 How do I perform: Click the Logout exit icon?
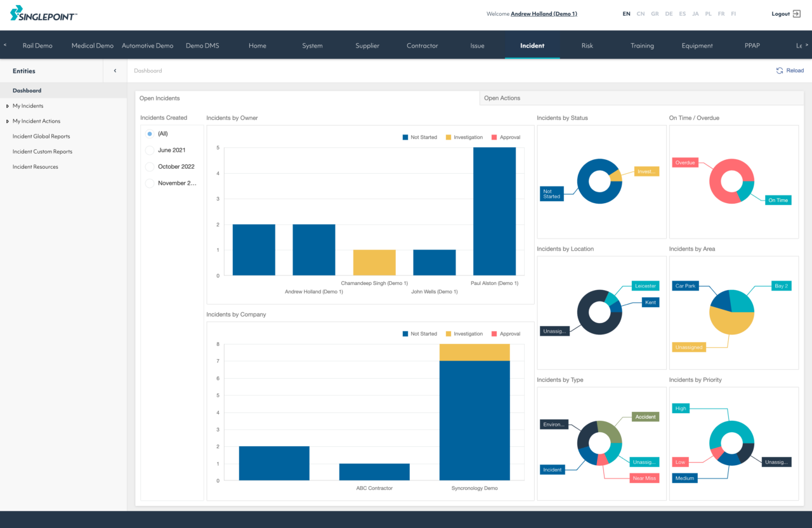click(x=797, y=14)
